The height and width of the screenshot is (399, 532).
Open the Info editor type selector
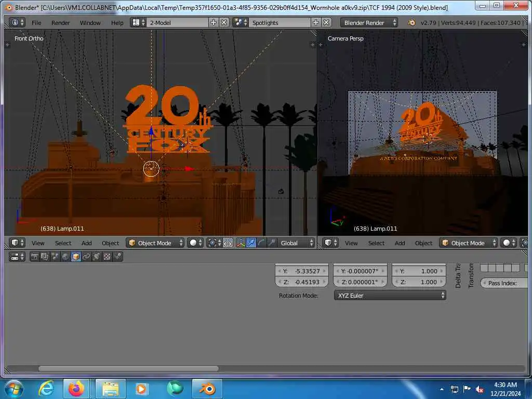coord(17,22)
